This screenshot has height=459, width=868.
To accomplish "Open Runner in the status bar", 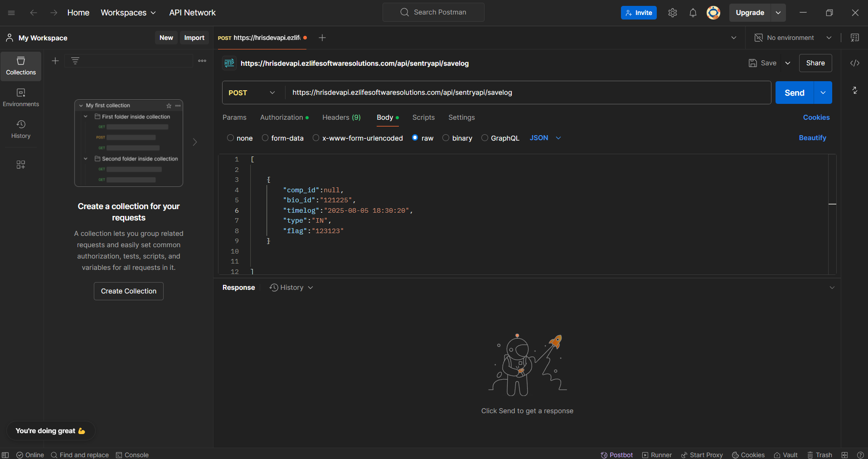I will point(657,455).
